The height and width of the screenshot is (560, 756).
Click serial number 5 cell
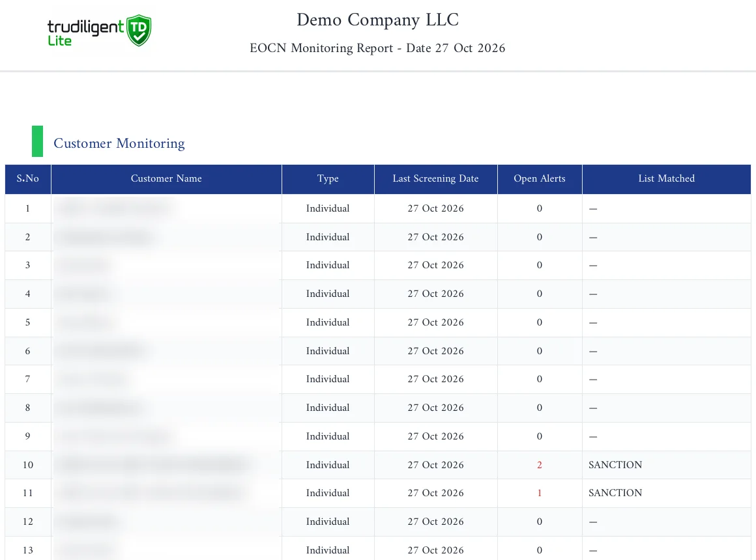click(28, 322)
